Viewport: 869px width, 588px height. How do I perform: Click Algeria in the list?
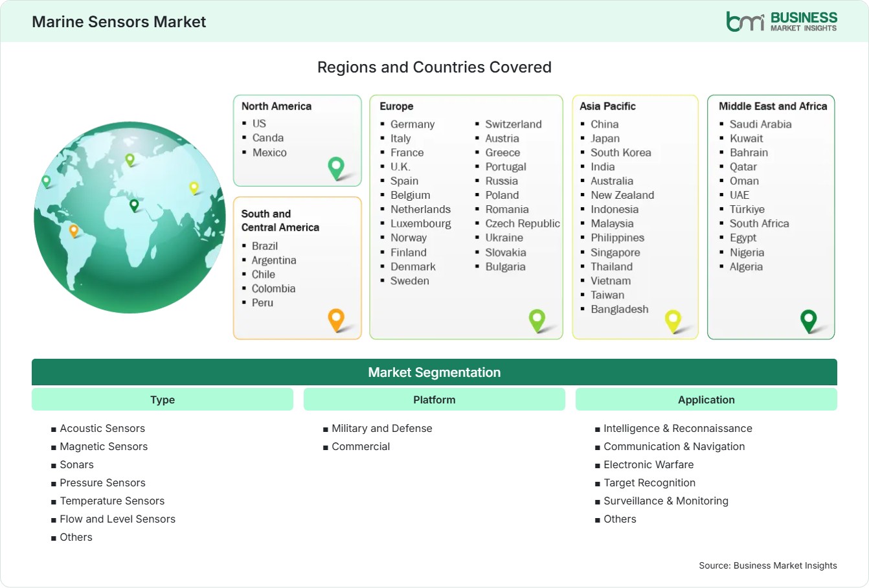(746, 267)
